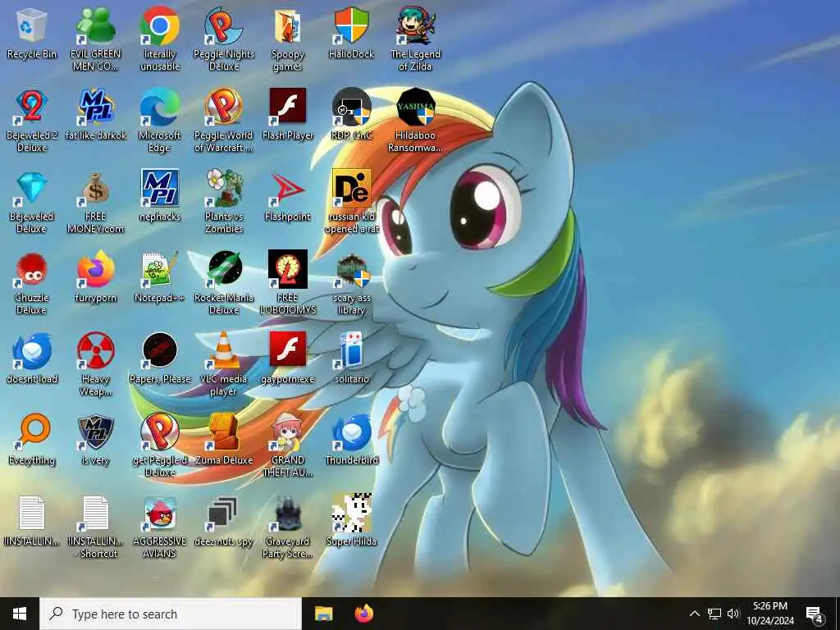
Task: Select the Bejeweled 2 Deluxe icon
Action: [x=32, y=107]
